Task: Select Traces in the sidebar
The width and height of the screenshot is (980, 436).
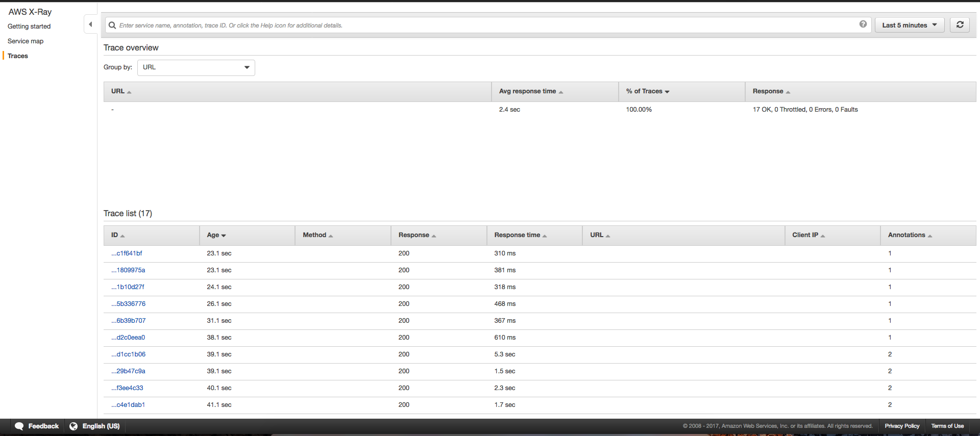Action: [x=18, y=56]
